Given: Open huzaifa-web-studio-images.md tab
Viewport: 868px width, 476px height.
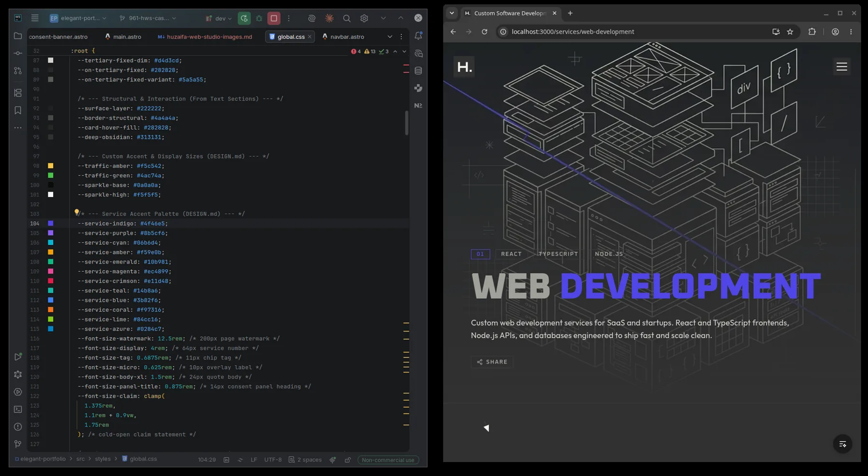Looking at the screenshot, I should pos(204,37).
